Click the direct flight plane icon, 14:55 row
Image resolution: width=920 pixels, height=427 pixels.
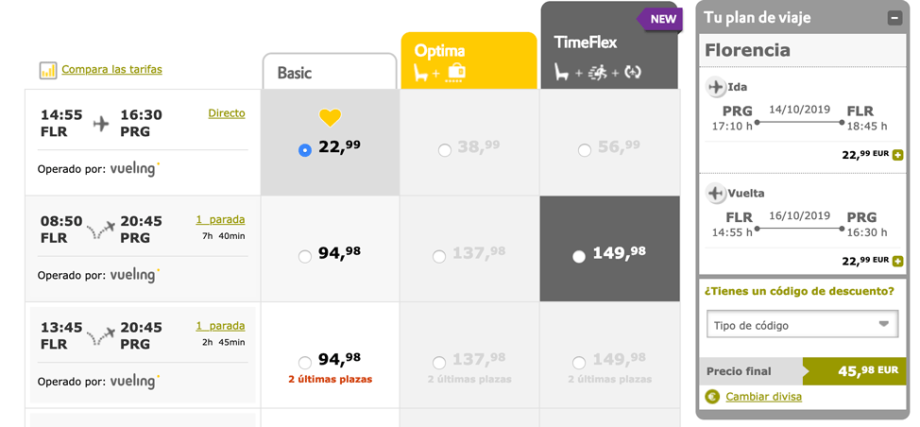101,123
